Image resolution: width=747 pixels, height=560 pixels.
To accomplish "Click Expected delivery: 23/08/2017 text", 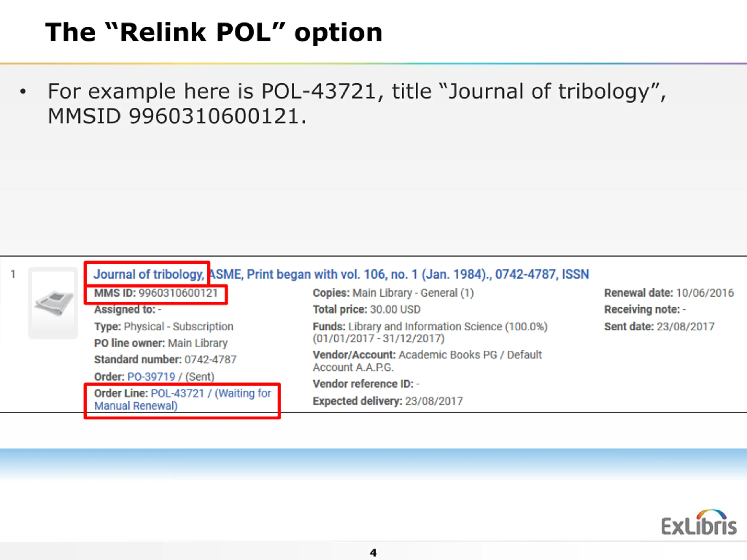I will 388,401.
